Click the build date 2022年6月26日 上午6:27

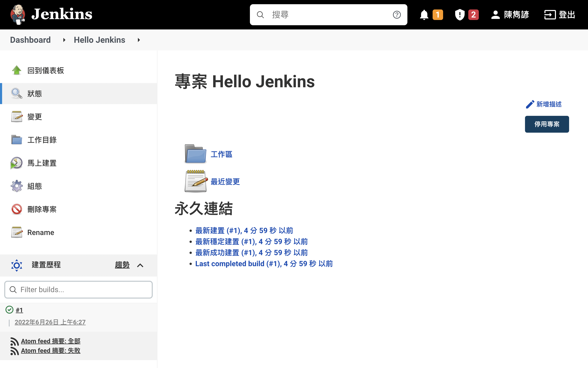(50, 322)
